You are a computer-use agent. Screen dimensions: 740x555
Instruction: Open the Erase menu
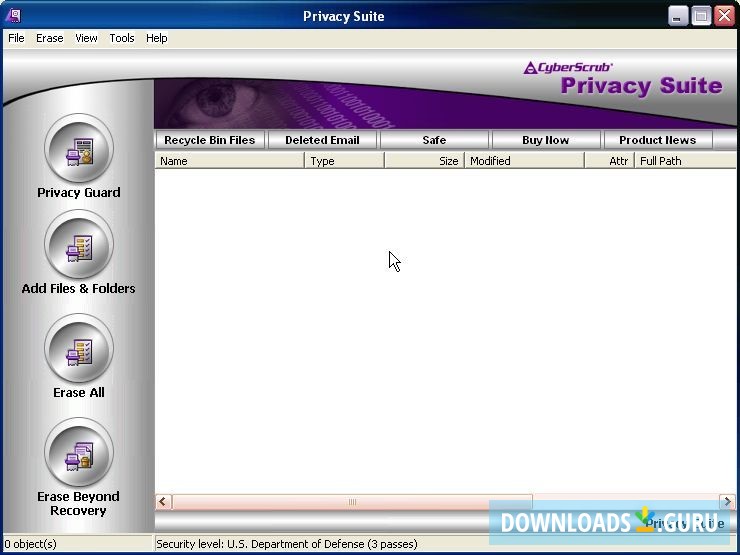(50, 38)
